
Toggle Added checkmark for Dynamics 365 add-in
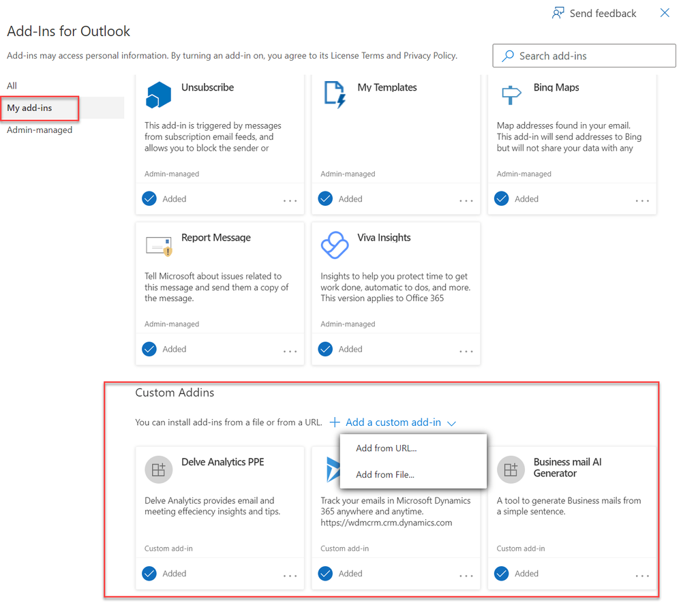pos(325,574)
